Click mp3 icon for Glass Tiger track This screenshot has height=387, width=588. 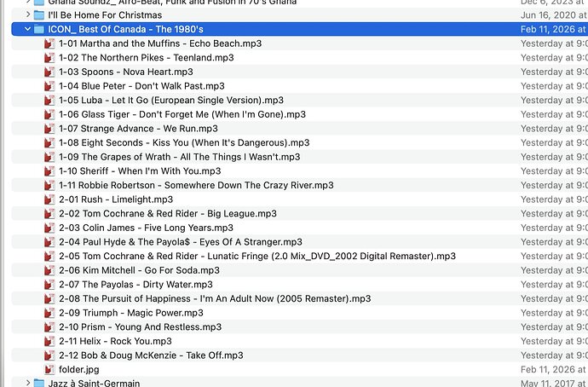click(x=49, y=114)
